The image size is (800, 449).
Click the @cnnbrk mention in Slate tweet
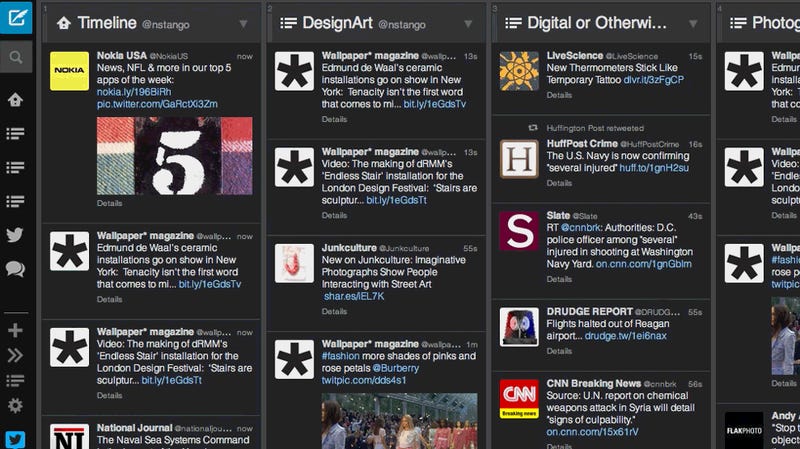tap(582, 228)
